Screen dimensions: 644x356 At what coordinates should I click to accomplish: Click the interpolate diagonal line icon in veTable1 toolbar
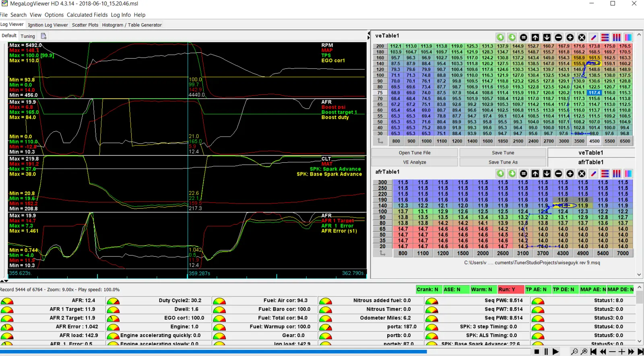pos(594,37)
